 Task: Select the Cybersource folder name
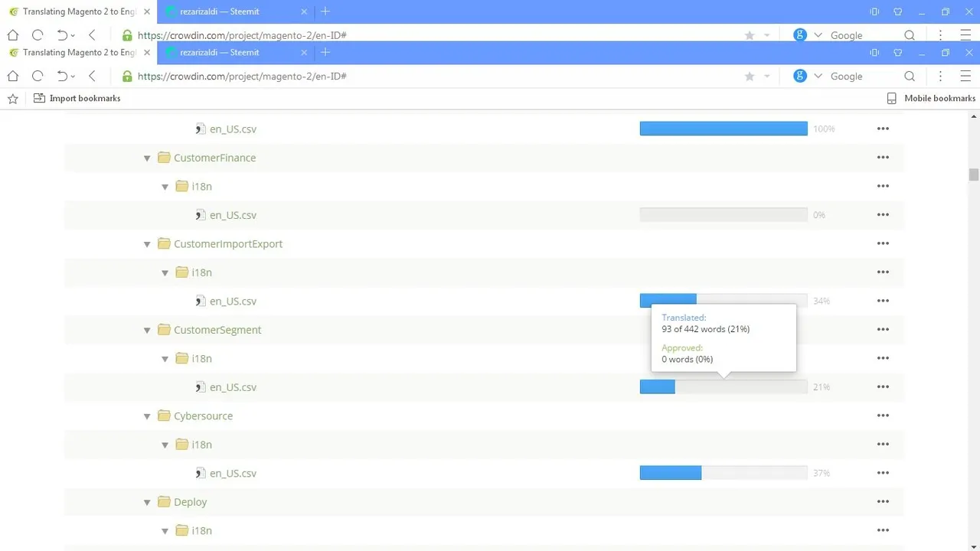pyautogui.click(x=203, y=416)
